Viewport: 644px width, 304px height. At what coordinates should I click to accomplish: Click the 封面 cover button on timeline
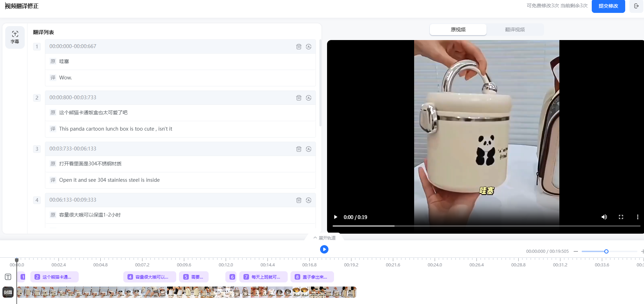[8, 292]
